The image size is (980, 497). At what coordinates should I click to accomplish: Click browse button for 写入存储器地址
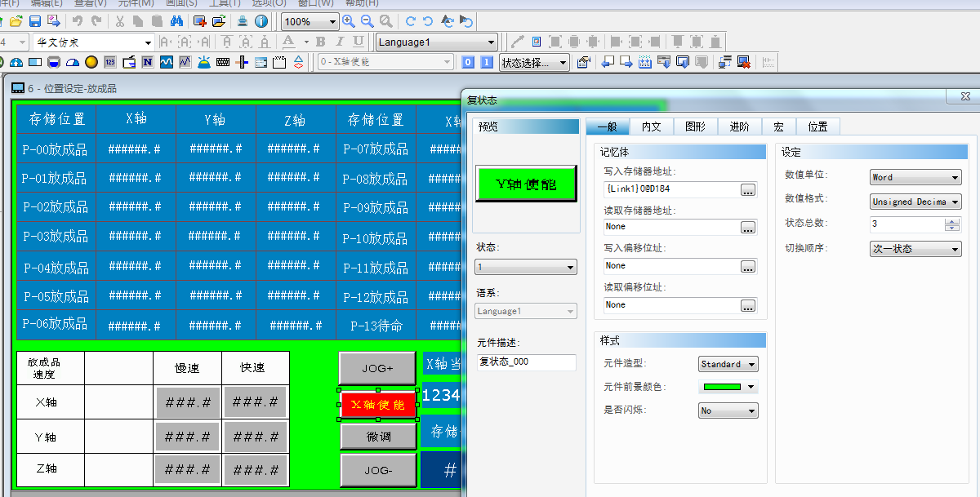tap(748, 189)
